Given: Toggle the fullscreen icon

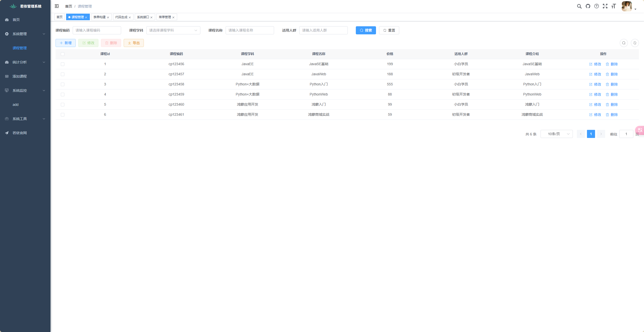Looking at the screenshot, I should coord(605,6).
